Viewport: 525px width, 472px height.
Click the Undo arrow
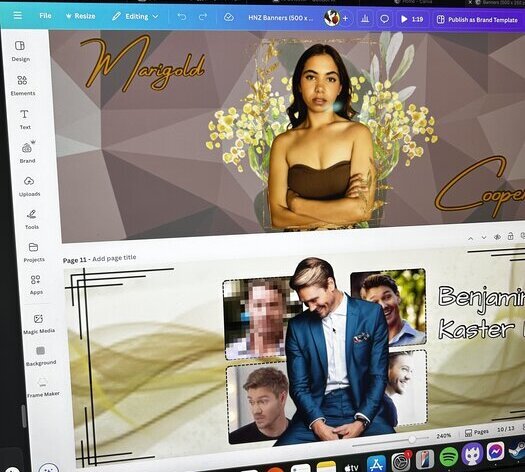tap(181, 17)
